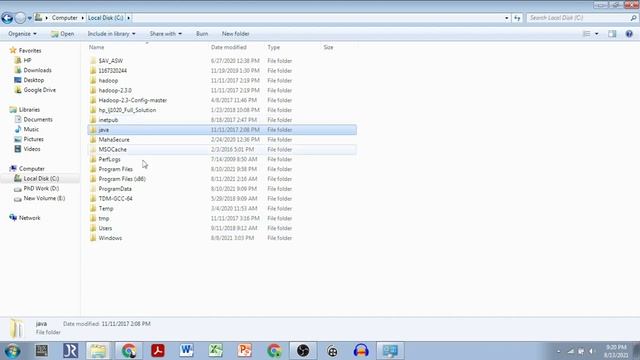Open HP in Favorites
The image size is (640, 360).
pyautogui.click(x=27, y=60)
